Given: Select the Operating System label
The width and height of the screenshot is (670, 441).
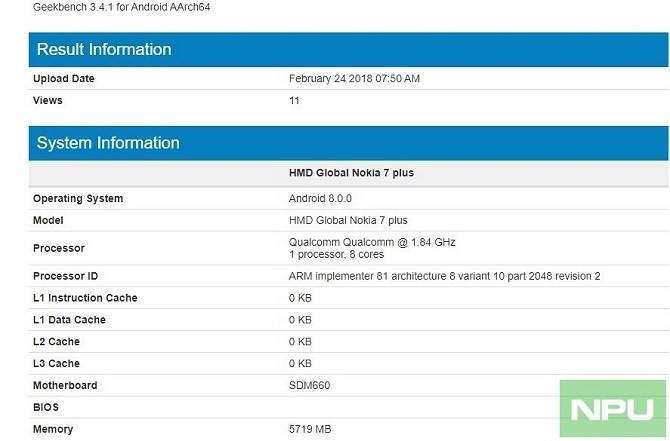Looking at the screenshot, I should (x=78, y=199).
